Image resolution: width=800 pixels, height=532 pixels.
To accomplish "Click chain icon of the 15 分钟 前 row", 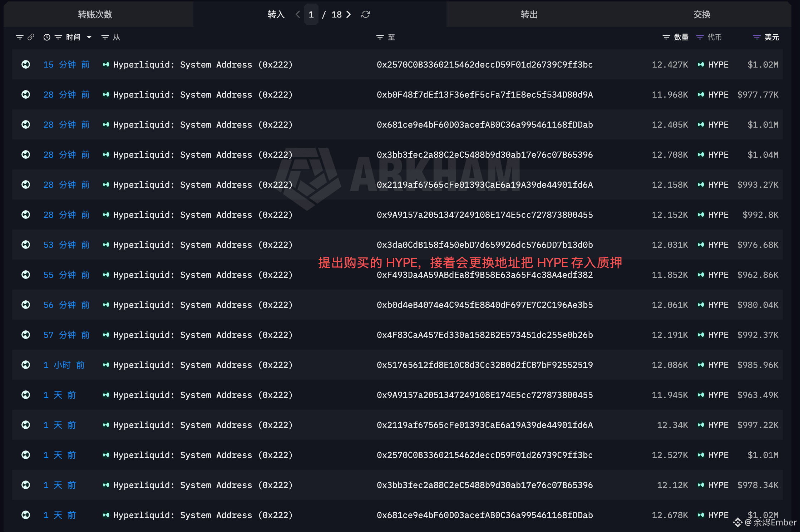I will (26, 64).
